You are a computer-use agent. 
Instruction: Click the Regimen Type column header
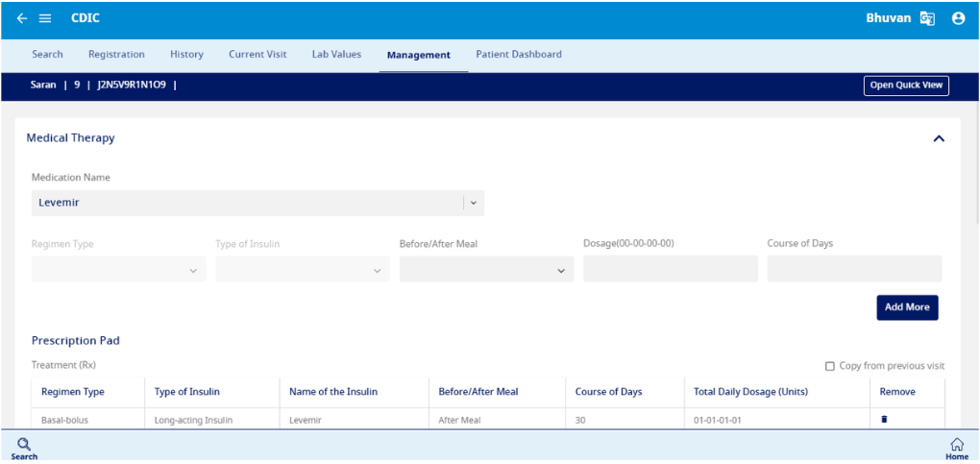[x=72, y=392]
